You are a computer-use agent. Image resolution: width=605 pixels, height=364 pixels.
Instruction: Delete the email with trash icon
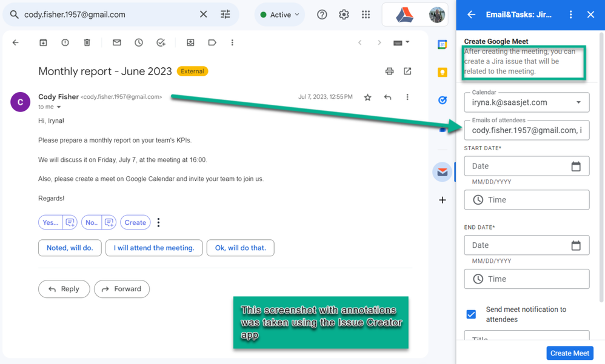pyautogui.click(x=87, y=42)
